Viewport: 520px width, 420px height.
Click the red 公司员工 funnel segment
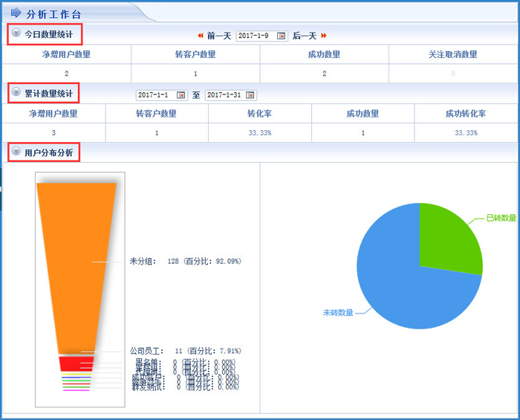tap(76, 363)
